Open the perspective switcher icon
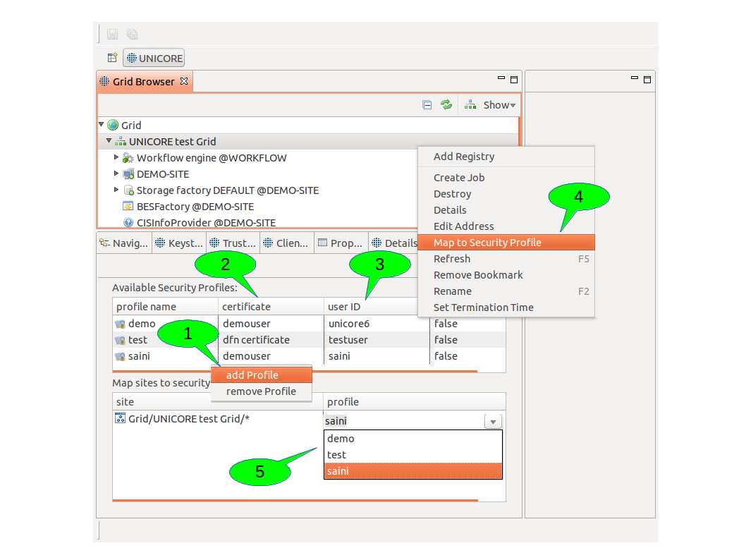Viewport: 746px width, 560px height. point(112,58)
